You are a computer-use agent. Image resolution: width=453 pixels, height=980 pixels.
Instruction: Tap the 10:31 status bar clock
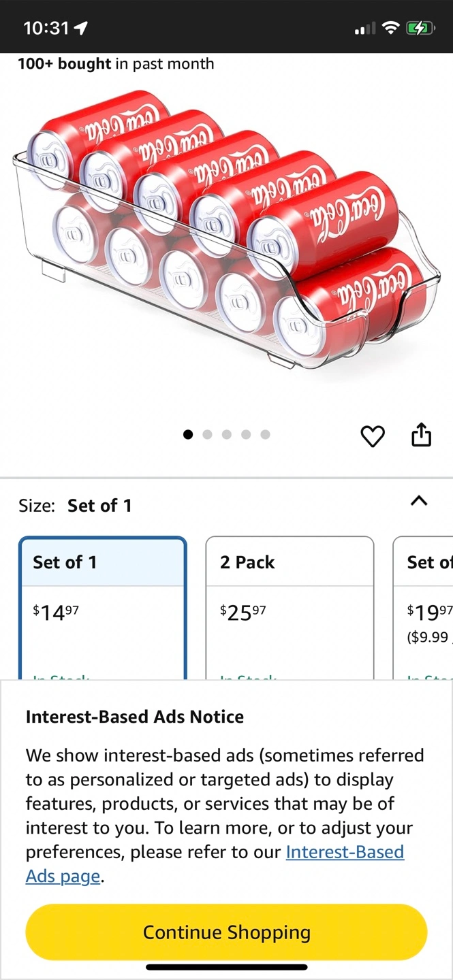[x=46, y=28]
